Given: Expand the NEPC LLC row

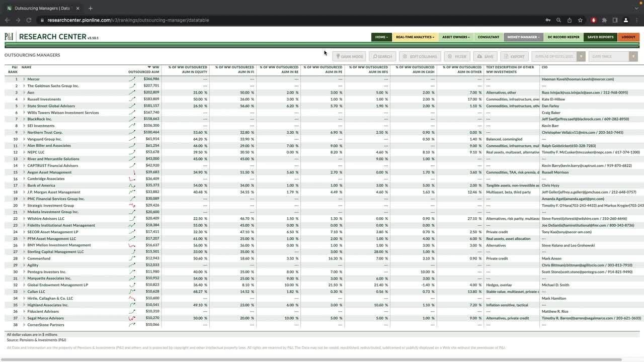Looking at the screenshot, I should (x=24, y=152).
